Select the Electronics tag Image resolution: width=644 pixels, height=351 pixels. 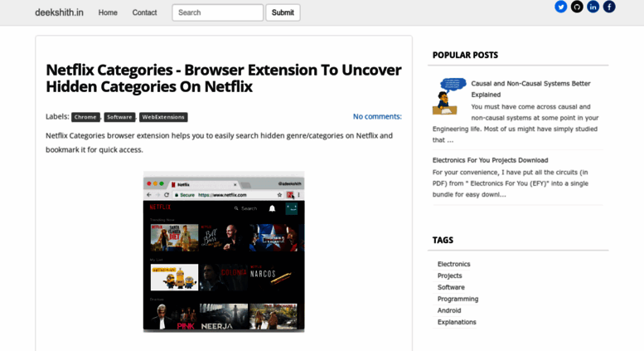coord(454,264)
